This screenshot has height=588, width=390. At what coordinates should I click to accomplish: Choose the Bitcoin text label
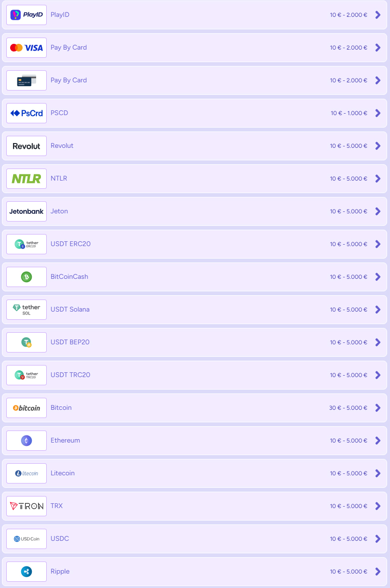pos(61,408)
